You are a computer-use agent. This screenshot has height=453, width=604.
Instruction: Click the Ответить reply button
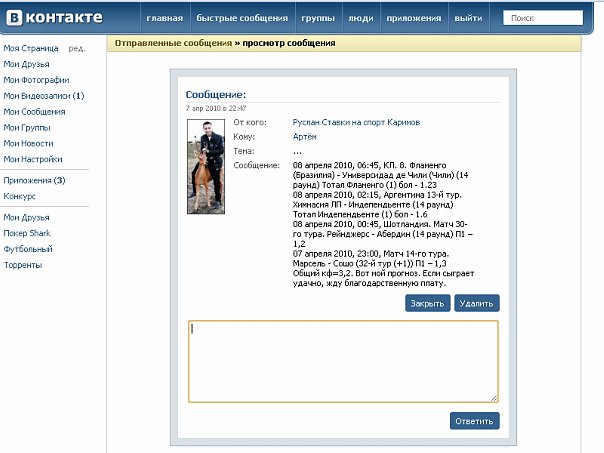click(474, 421)
